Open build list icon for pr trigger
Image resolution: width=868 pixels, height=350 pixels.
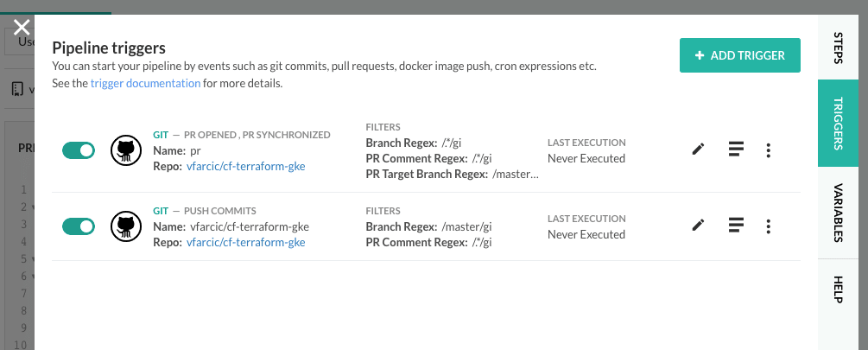pyautogui.click(x=736, y=150)
